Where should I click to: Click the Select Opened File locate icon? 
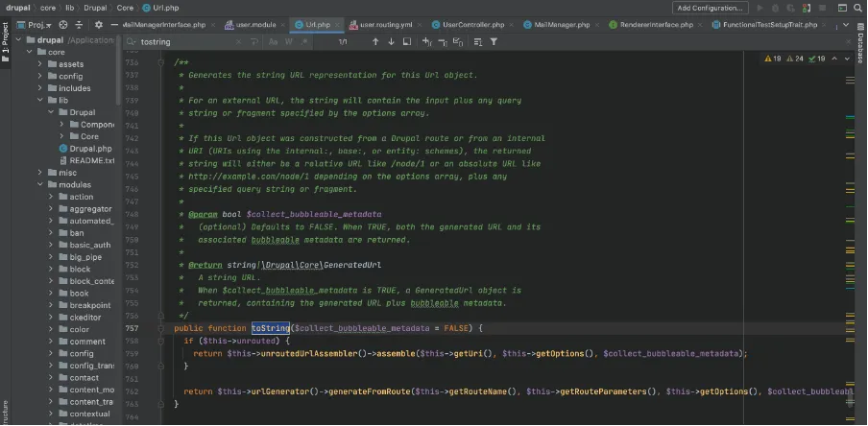tap(63, 25)
